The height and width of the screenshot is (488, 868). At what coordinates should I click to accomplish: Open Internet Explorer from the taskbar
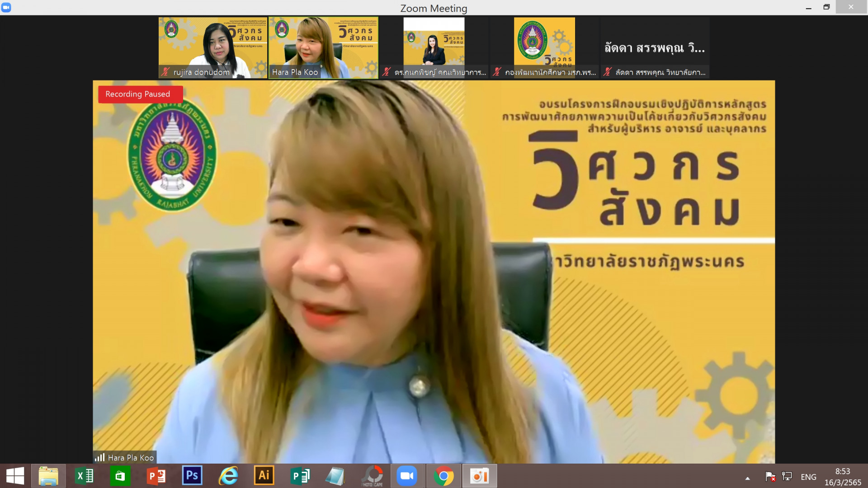pyautogui.click(x=228, y=476)
